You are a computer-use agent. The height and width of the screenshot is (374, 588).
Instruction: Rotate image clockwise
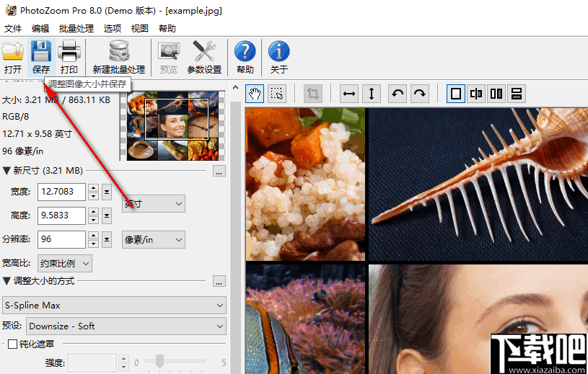click(x=420, y=94)
